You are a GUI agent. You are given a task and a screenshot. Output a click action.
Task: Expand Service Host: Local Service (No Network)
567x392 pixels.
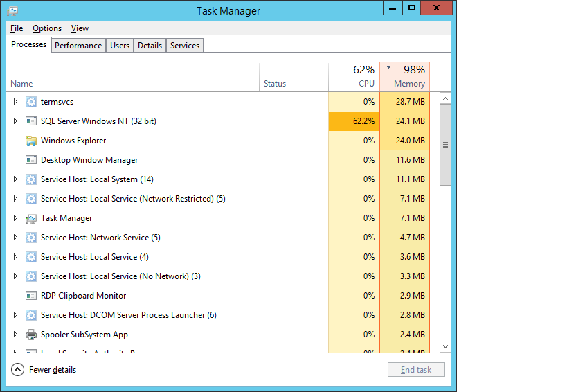tap(15, 276)
